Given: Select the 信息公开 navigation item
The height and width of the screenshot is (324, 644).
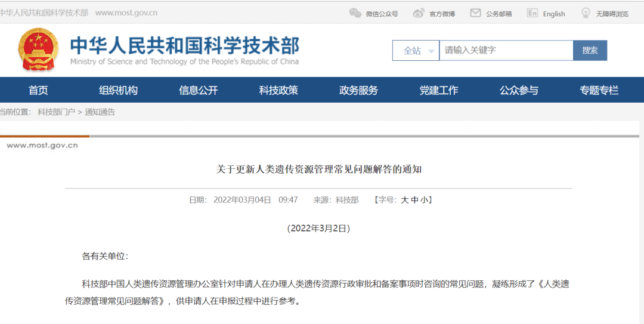Looking at the screenshot, I should tap(199, 90).
